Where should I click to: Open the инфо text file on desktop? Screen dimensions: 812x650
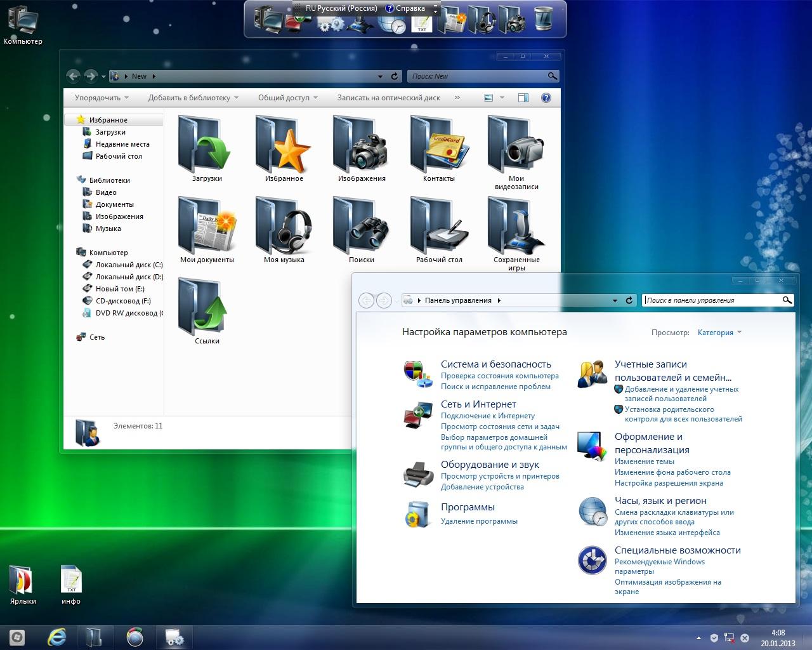(71, 580)
